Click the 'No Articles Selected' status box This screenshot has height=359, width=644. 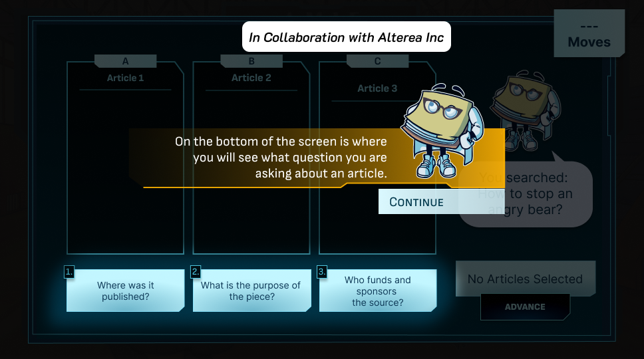pos(525,279)
